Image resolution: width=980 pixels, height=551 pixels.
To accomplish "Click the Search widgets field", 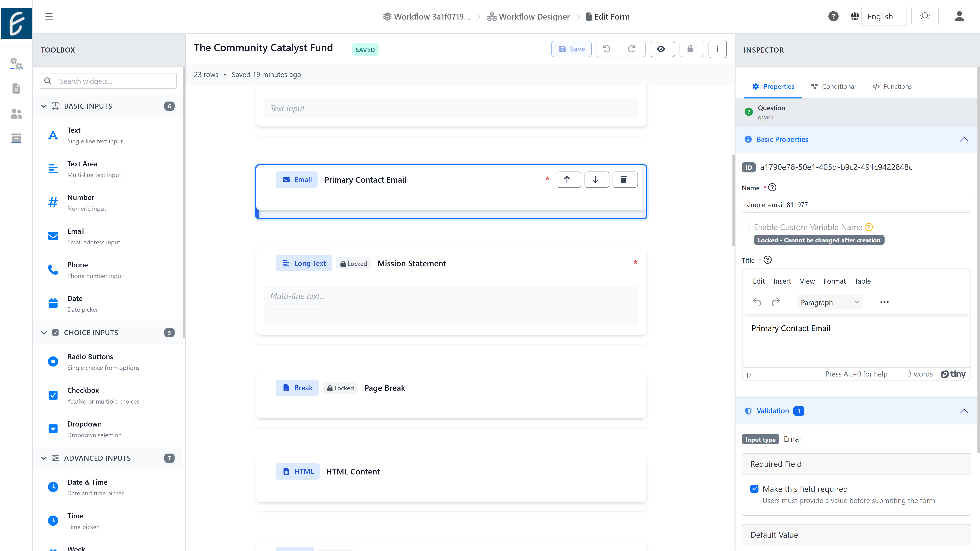I will coord(108,81).
